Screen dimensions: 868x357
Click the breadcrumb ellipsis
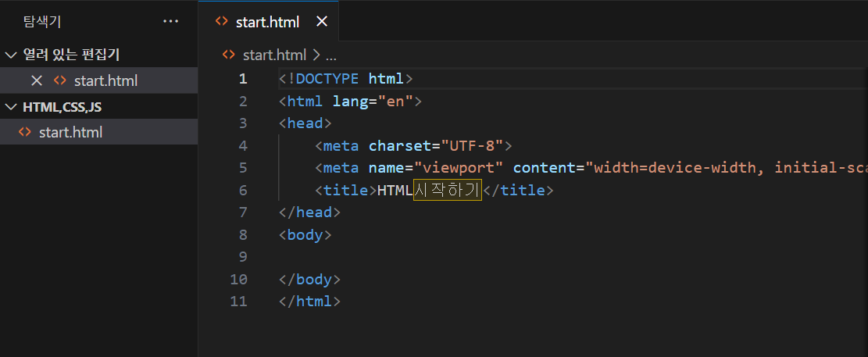tap(331, 56)
